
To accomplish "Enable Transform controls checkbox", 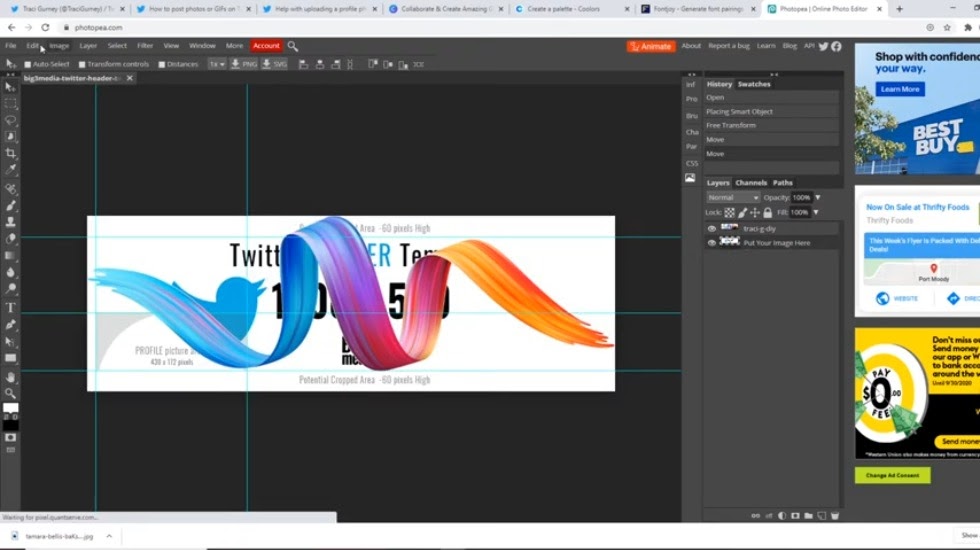I will [x=82, y=64].
